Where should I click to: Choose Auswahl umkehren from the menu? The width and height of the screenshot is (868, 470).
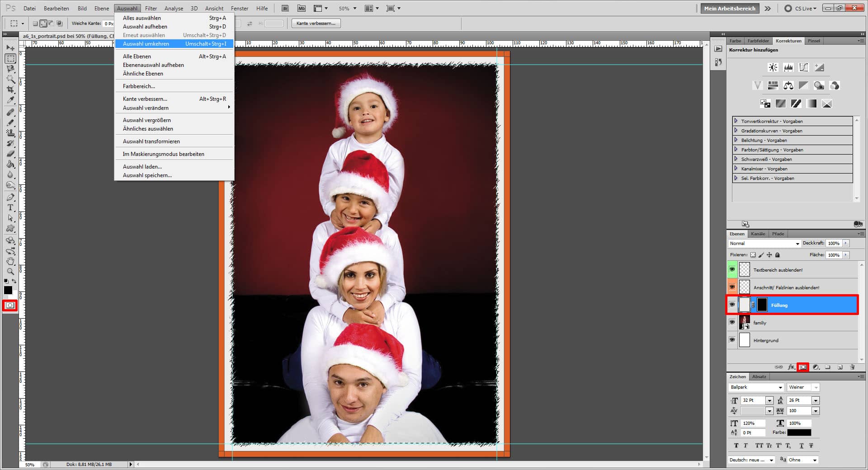[145, 43]
